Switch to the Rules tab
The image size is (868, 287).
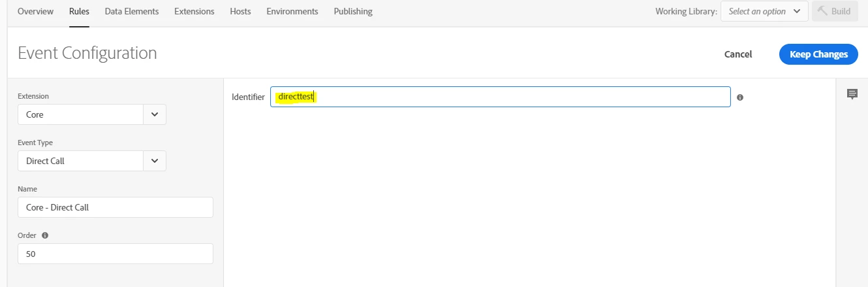click(x=79, y=12)
